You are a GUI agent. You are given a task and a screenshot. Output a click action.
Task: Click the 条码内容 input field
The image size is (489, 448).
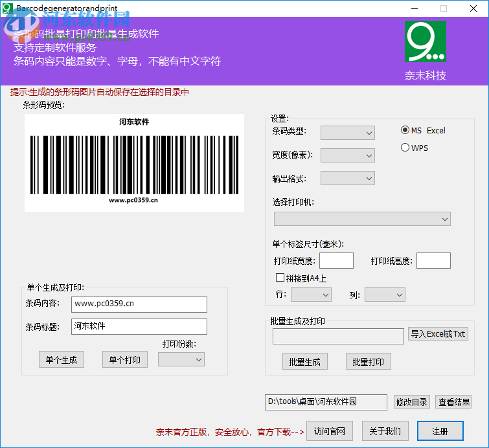click(x=139, y=304)
